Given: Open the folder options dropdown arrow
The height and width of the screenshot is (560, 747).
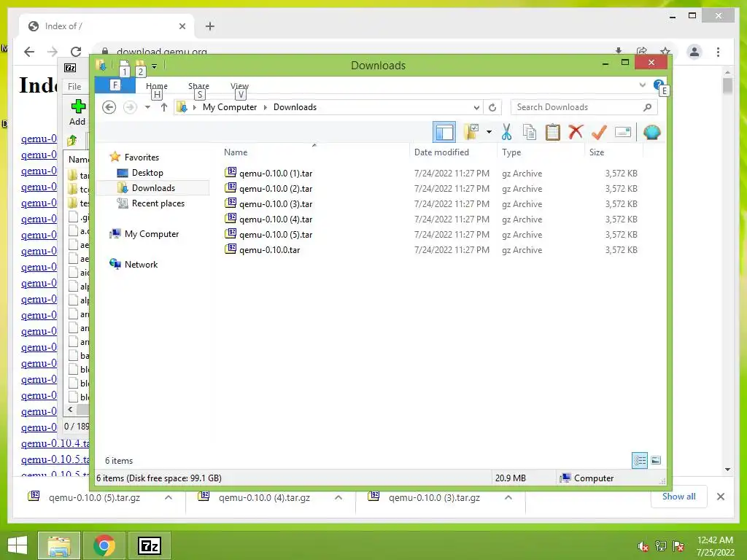Looking at the screenshot, I should pos(489,133).
